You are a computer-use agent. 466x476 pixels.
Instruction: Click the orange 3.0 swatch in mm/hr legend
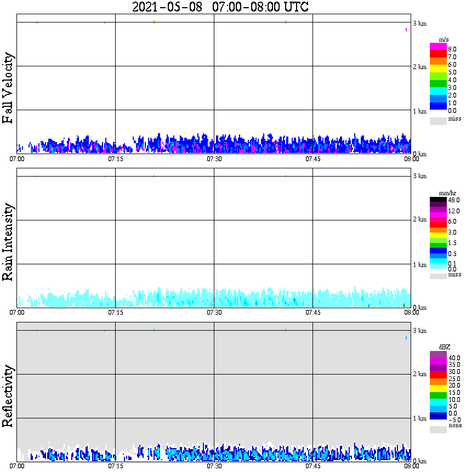(x=438, y=230)
